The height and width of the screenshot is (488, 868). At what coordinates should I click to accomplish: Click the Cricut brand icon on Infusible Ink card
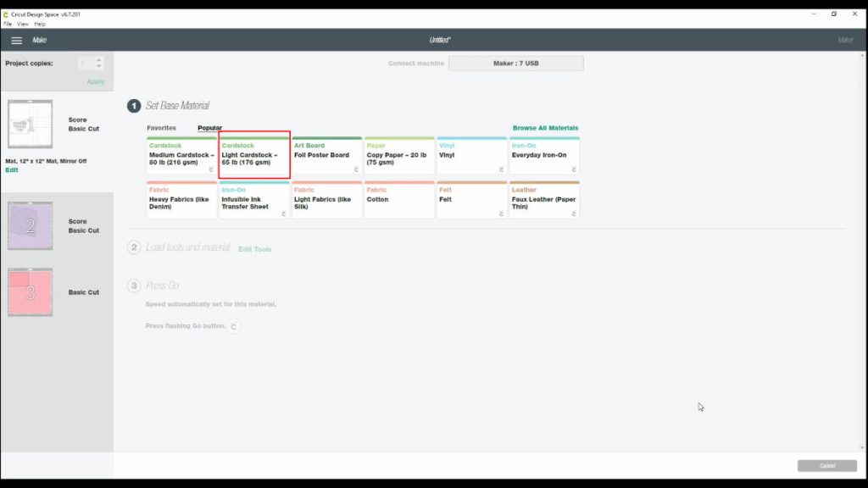[283, 213]
